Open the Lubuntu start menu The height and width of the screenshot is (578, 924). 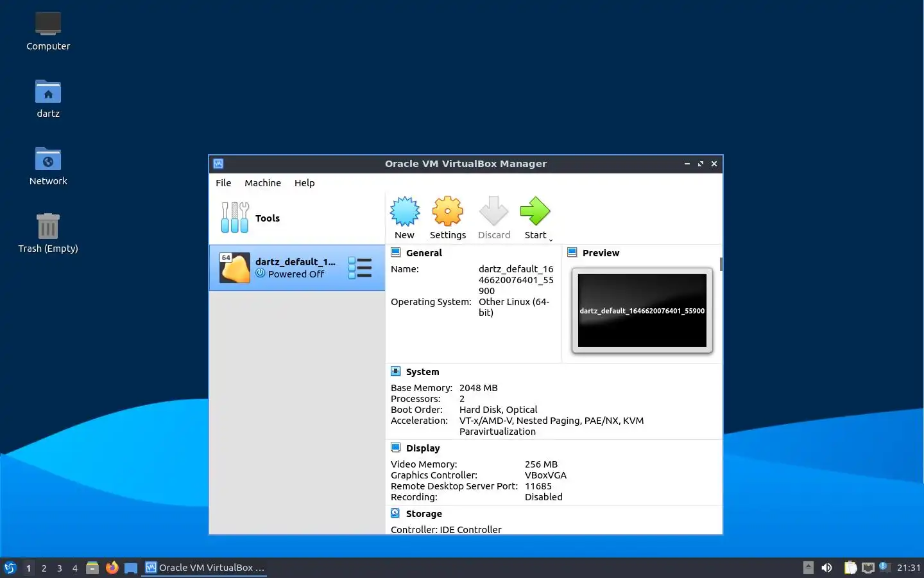10,568
